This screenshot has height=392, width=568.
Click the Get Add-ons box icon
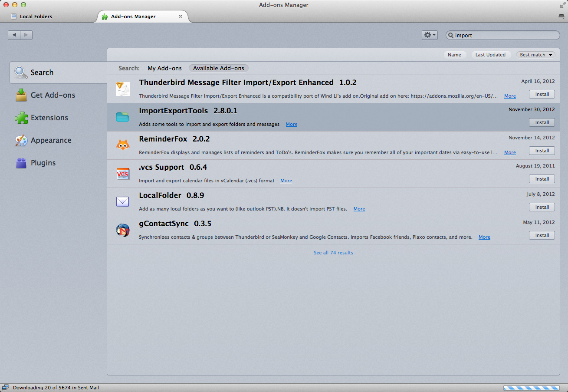click(x=21, y=95)
